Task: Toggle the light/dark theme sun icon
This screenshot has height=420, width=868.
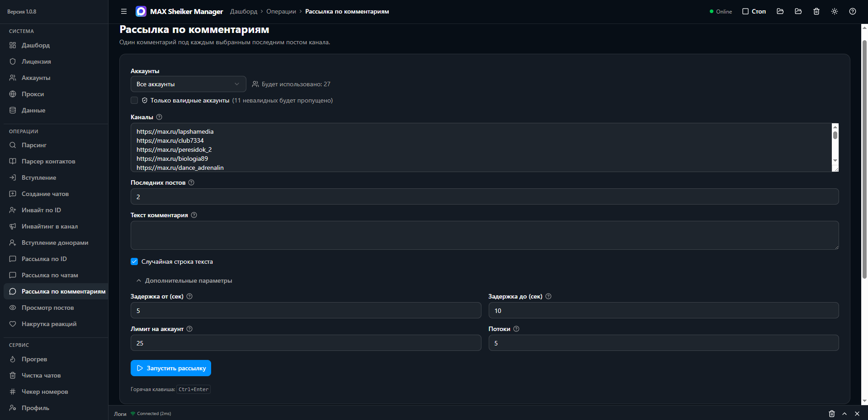Action: pyautogui.click(x=835, y=11)
